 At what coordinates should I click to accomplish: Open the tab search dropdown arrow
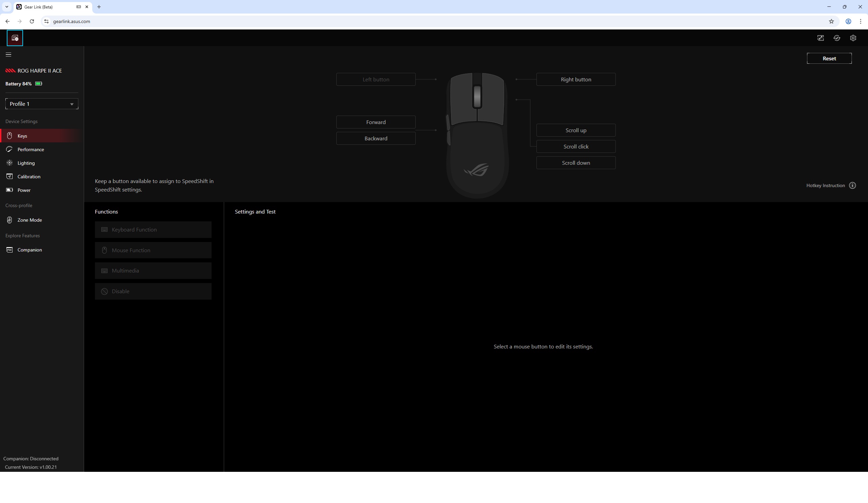coord(6,7)
